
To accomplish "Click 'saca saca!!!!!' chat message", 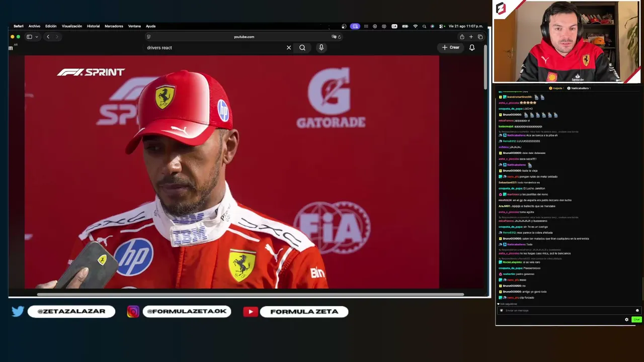I will coord(528,159).
